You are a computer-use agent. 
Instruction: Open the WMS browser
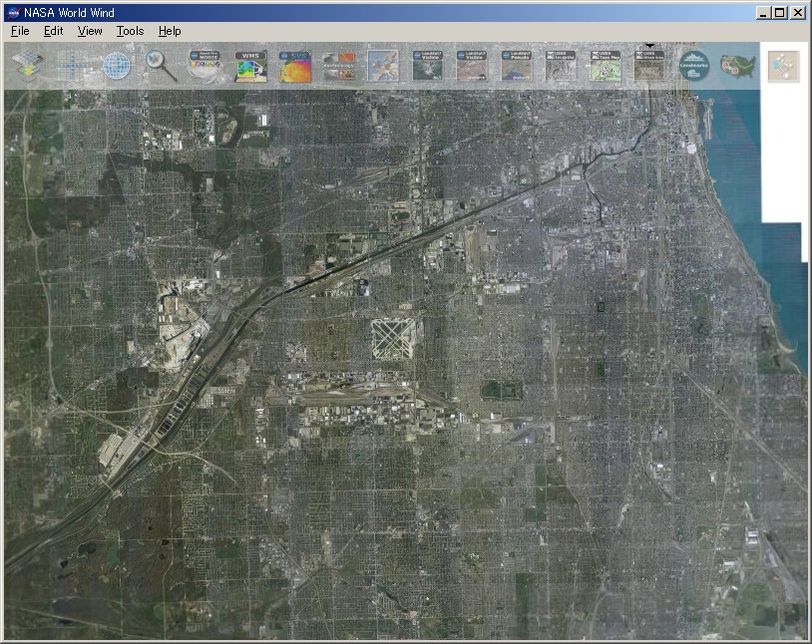[248, 65]
